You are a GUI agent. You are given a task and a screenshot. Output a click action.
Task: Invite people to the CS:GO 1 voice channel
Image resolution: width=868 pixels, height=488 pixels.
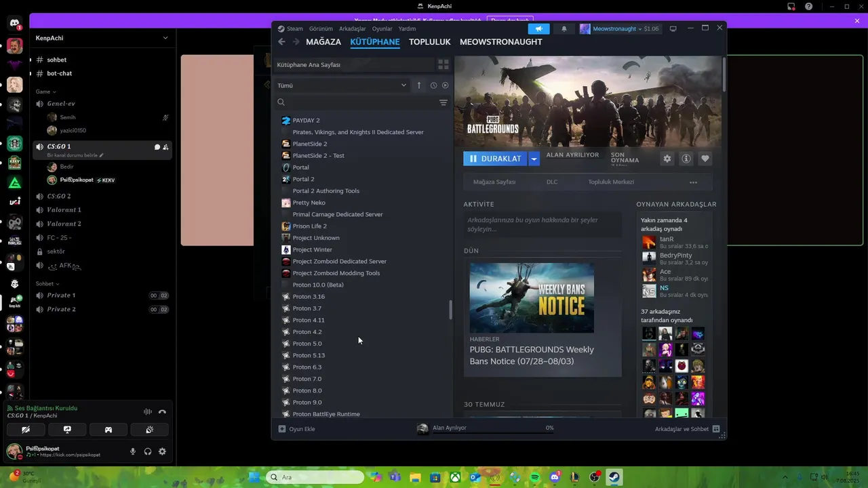pos(166,147)
